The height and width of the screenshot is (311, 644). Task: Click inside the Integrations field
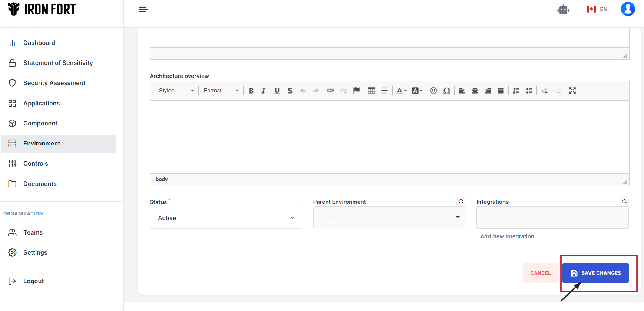tap(552, 217)
